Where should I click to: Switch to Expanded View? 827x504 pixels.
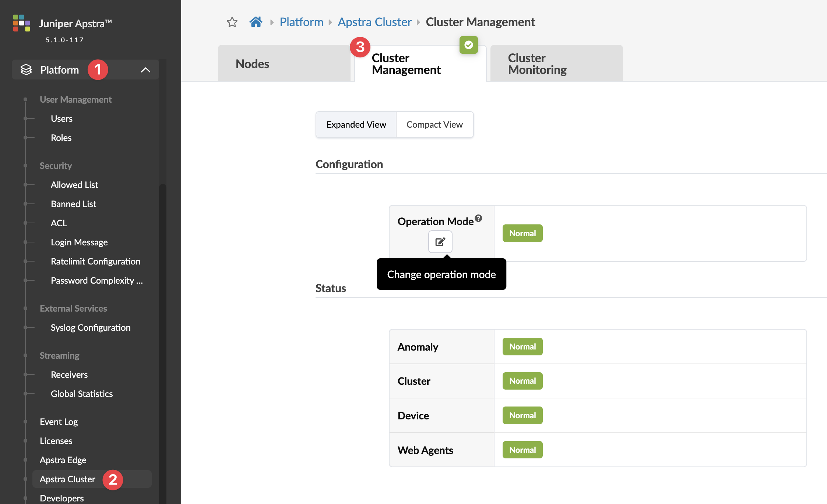356,125
